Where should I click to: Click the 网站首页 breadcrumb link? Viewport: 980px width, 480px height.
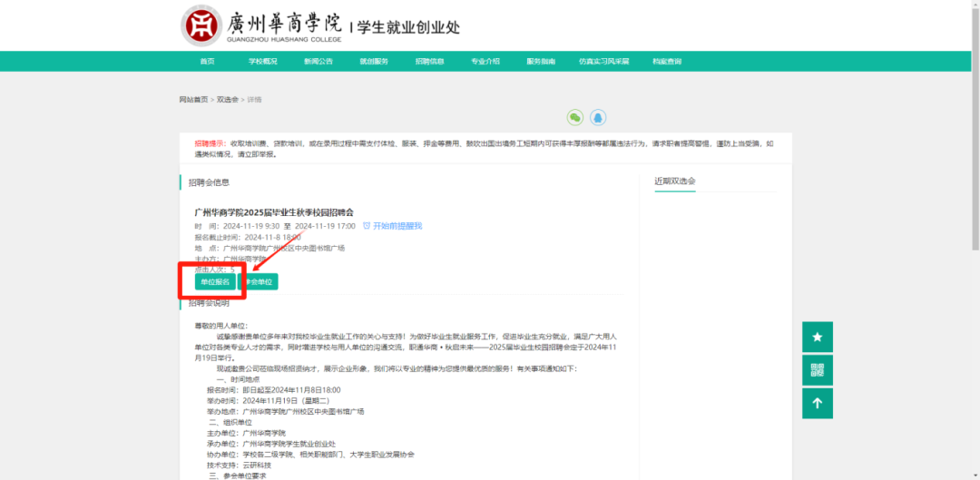[x=193, y=100]
